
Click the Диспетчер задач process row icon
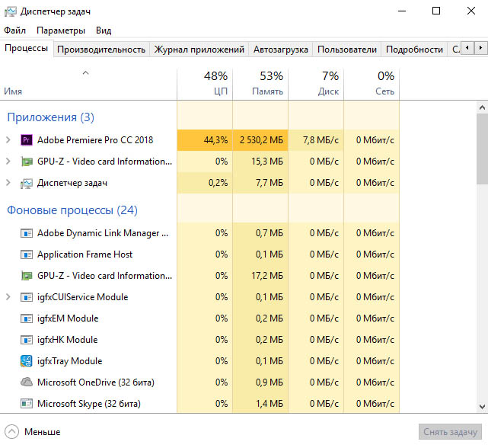27,183
